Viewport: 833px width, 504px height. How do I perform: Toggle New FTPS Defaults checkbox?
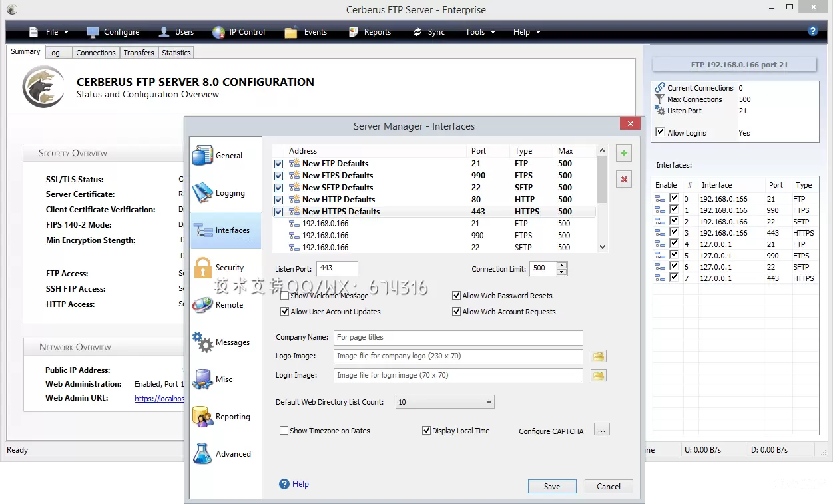[278, 176]
